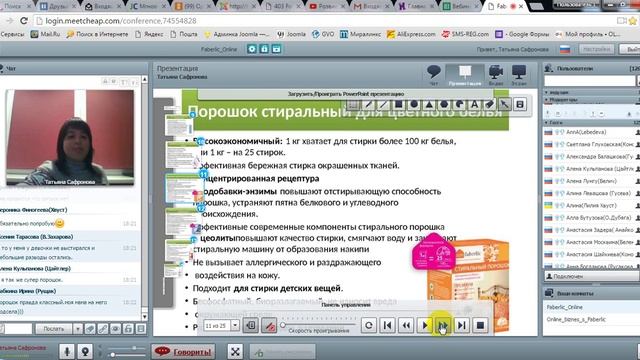Viewport: 640px width, 360px height.
Task: Click the room settings gear icon
Action: 252,49
